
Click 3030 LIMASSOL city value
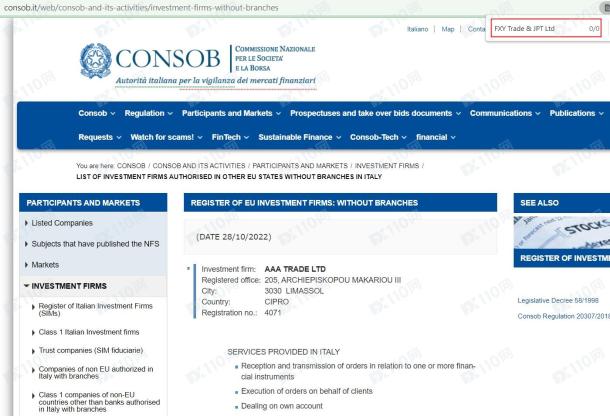[x=294, y=291]
